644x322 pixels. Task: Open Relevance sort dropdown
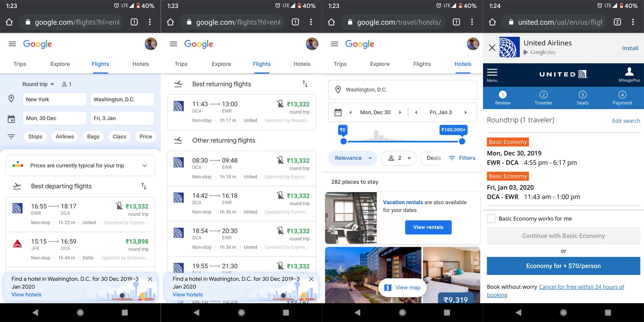pos(353,158)
